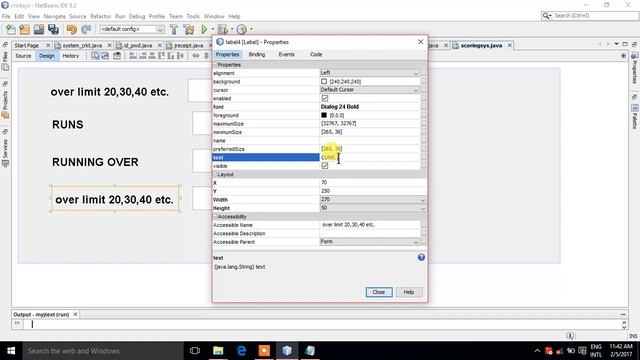Viewport: 640px width, 360px height.
Task: Click the Clean and Build icon
Action: pos(189,29)
